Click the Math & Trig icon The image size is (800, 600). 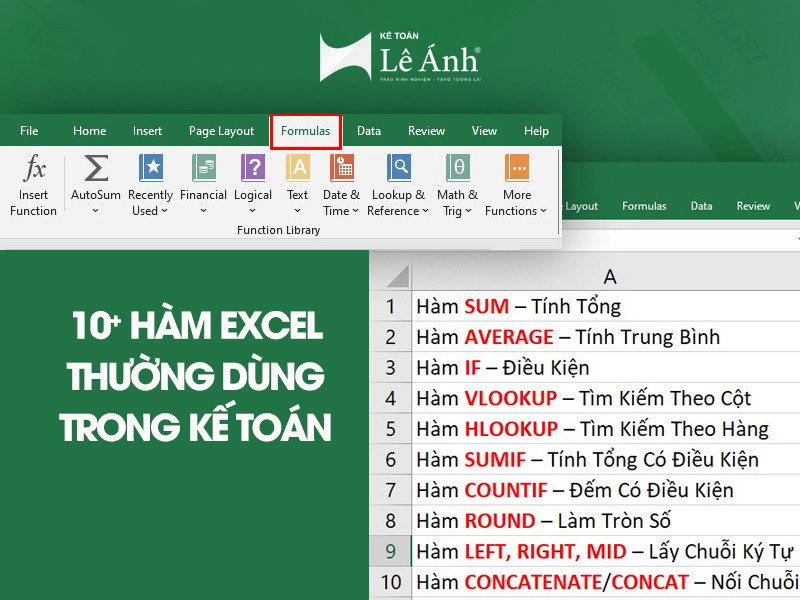pyautogui.click(x=457, y=168)
